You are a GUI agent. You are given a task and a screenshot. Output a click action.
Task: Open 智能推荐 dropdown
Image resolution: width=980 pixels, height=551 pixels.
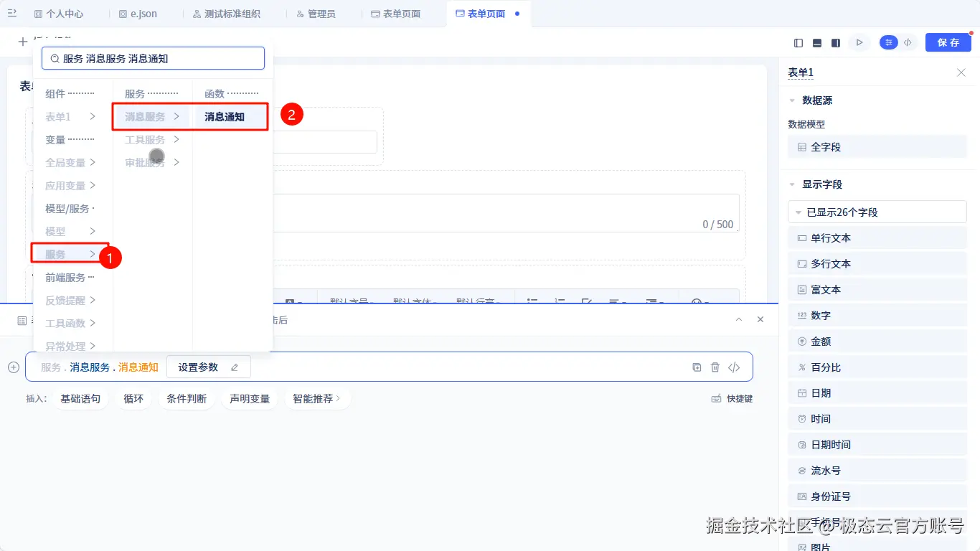coord(317,398)
